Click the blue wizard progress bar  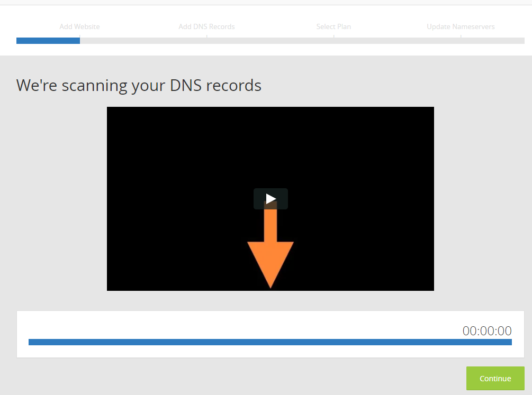tap(265, 40)
